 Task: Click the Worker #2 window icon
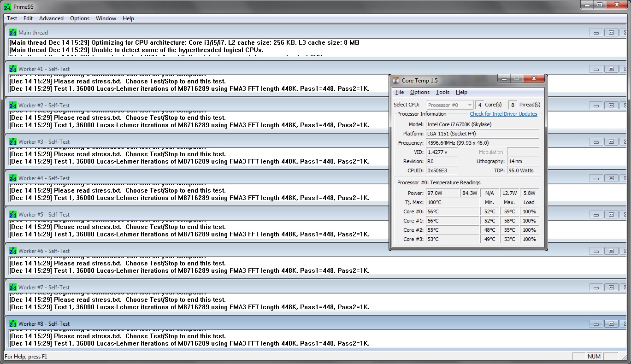(13, 106)
